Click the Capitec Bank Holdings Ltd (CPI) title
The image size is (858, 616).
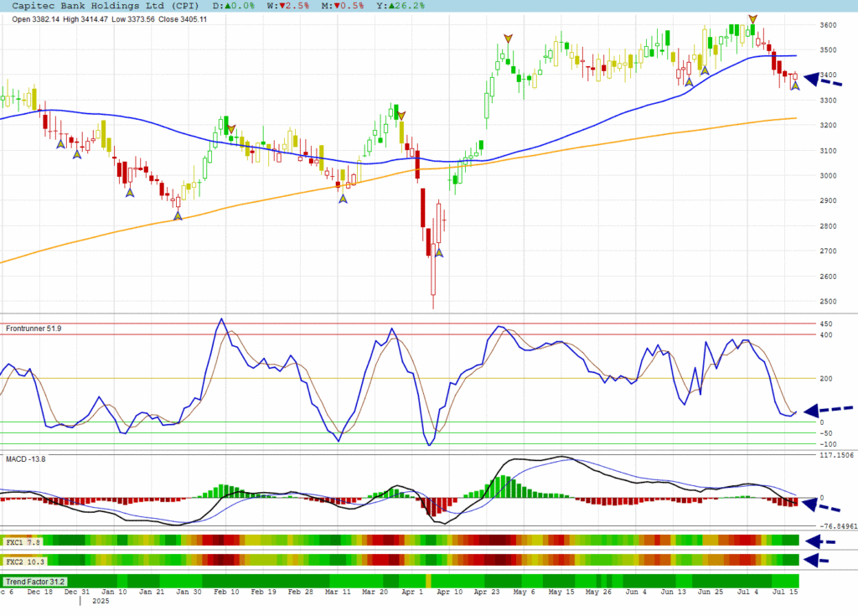point(105,6)
